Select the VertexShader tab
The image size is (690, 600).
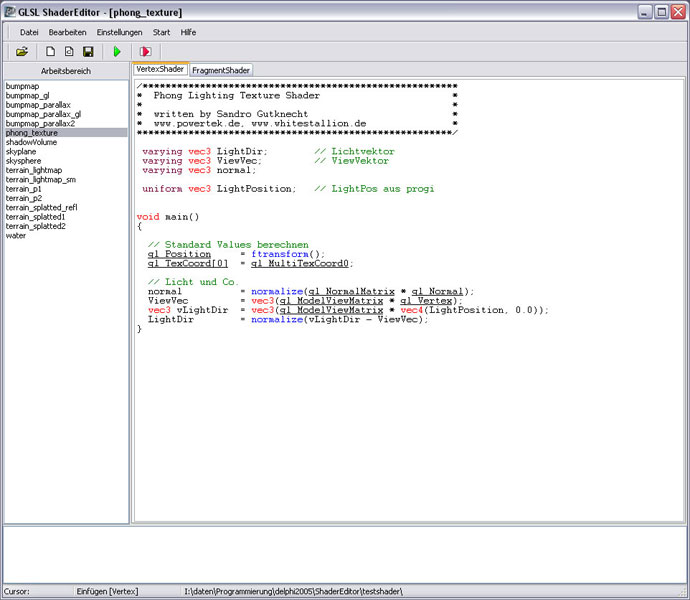coord(160,69)
